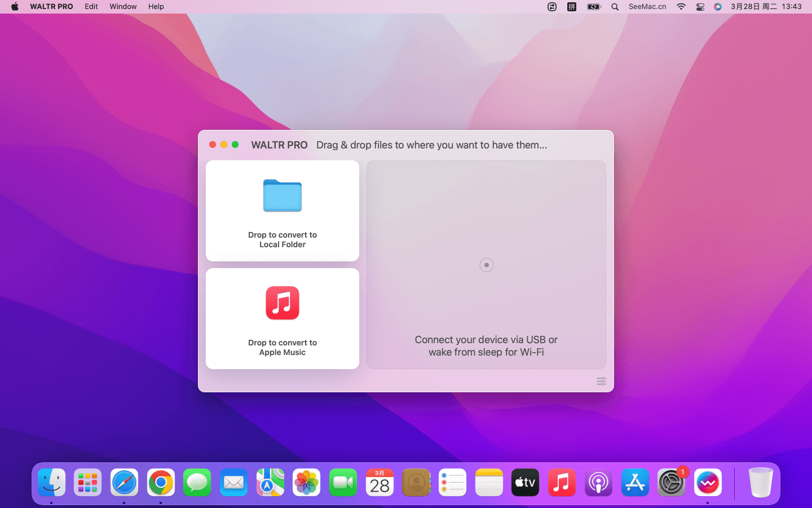
Task: Click the blue Local Folder icon
Action: [x=283, y=196]
